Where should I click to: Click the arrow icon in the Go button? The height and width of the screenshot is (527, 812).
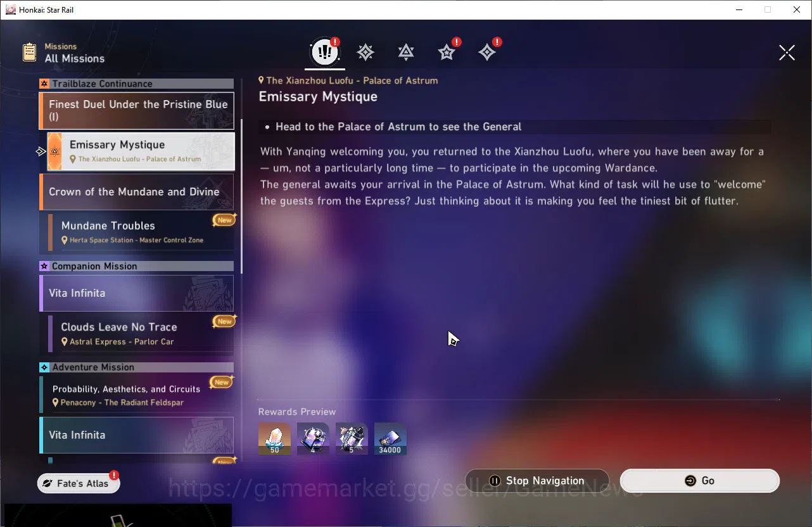690,481
